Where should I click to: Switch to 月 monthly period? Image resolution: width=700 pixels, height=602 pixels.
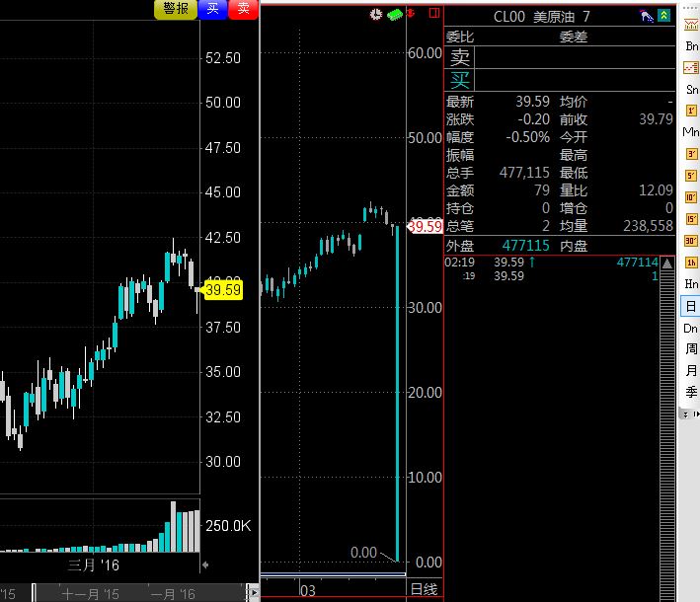tap(691, 370)
